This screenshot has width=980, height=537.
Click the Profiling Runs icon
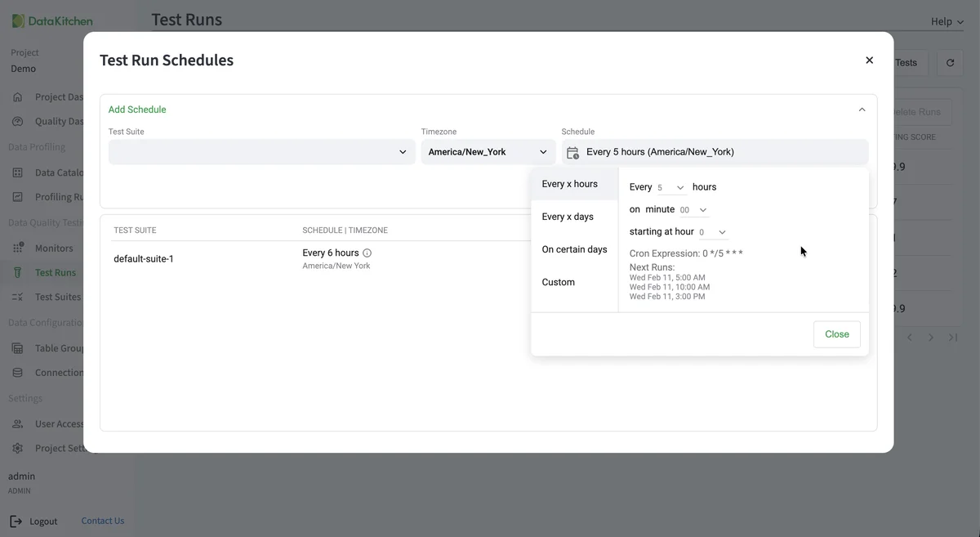pos(18,196)
